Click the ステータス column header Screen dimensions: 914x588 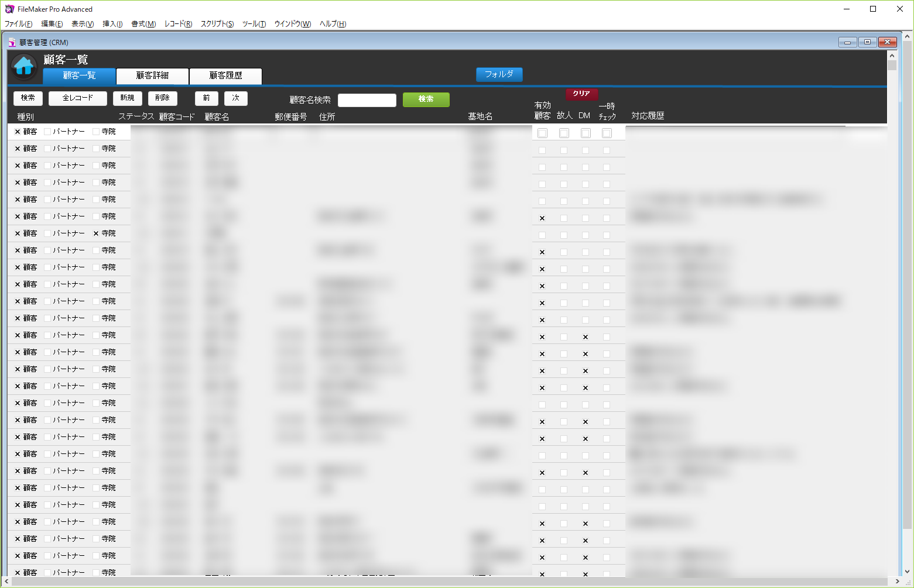(x=136, y=116)
